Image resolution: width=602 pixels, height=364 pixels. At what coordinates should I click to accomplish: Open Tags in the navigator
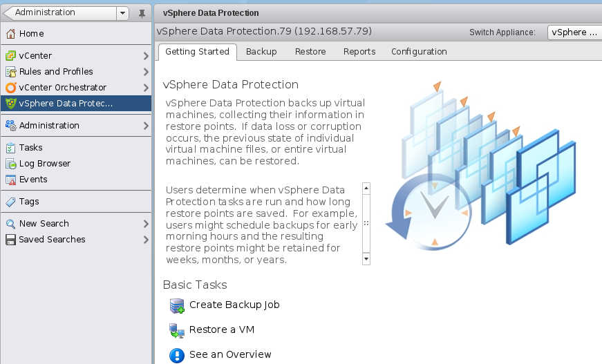tap(76, 202)
